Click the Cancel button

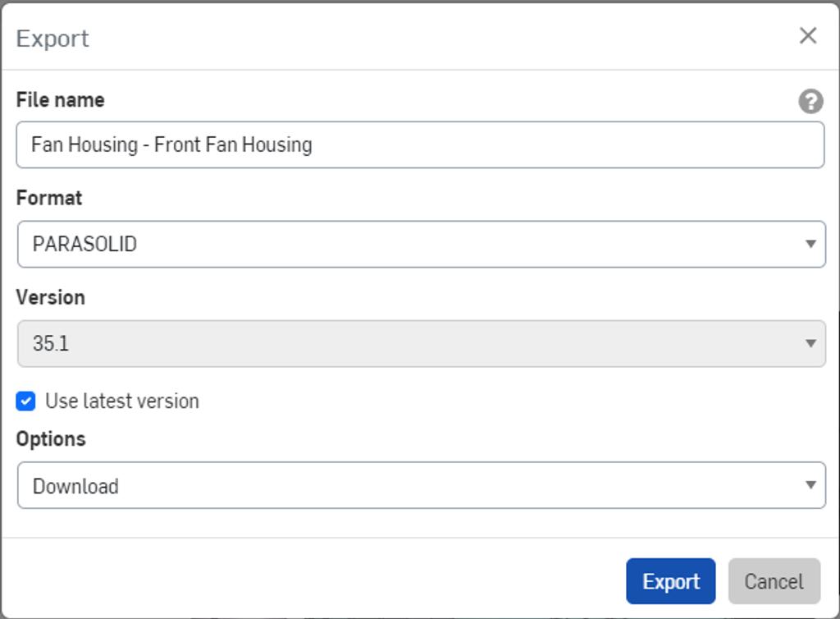click(774, 581)
